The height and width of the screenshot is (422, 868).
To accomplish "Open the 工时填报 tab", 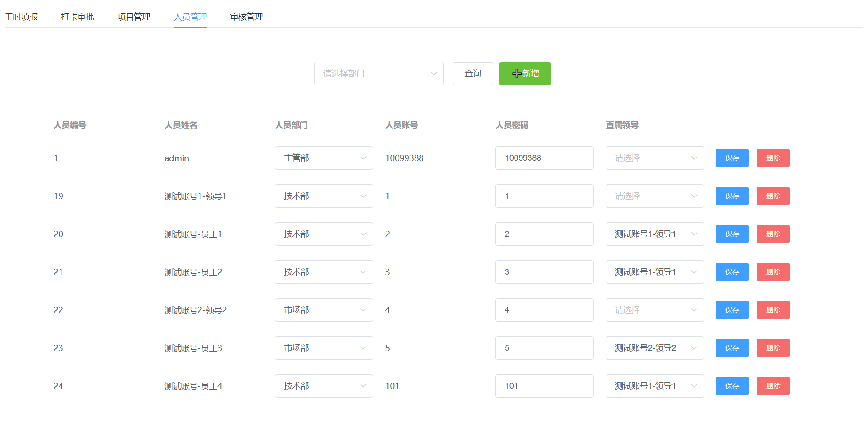I will click(x=21, y=17).
